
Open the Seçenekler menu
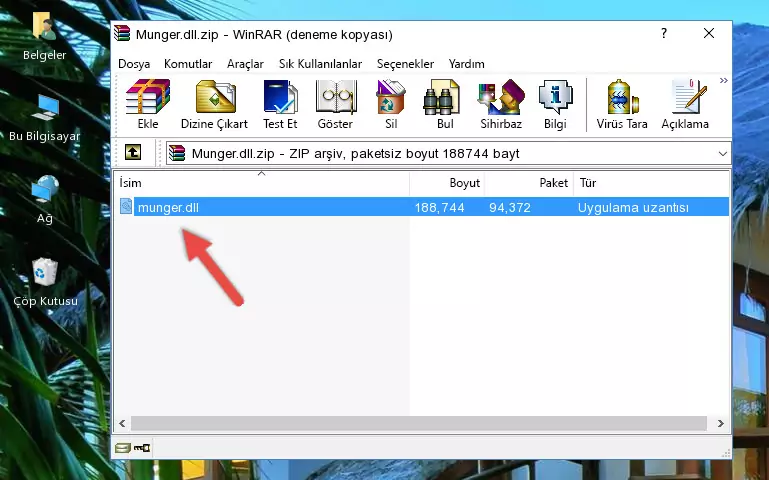click(x=405, y=64)
